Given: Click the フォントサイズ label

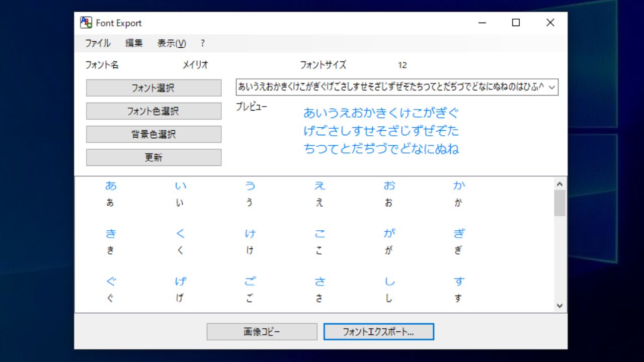Looking at the screenshot, I should 323,65.
